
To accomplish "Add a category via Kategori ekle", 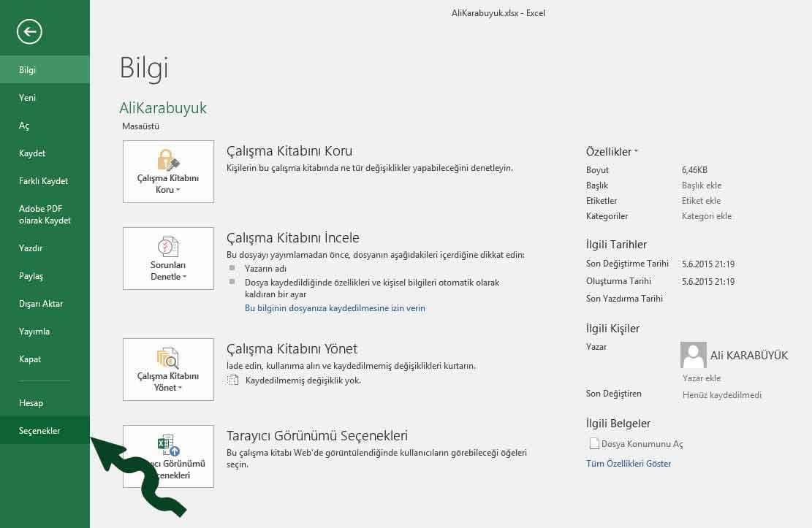I will 706,216.
